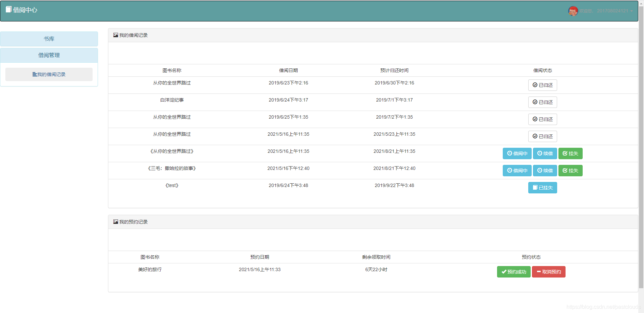Renew 《三毛：撒哈拉的故事》 with 续借
This screenshot has height=313, width=644.
tap(545, 171)
